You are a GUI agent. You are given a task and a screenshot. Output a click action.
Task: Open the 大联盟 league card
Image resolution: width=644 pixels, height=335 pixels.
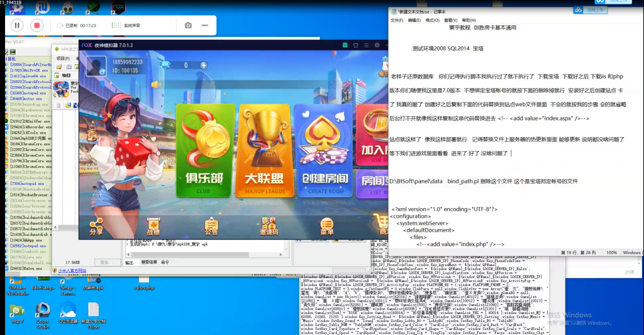pos(265,150)
